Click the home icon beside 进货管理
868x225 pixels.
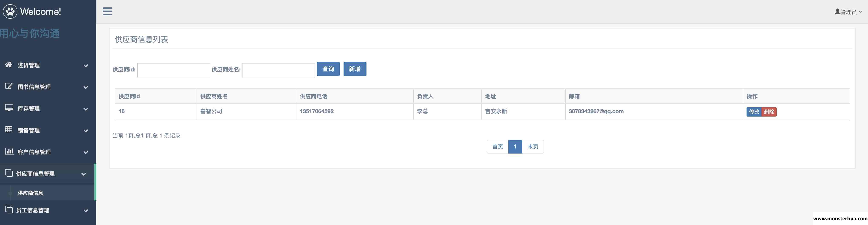(9, 64)
